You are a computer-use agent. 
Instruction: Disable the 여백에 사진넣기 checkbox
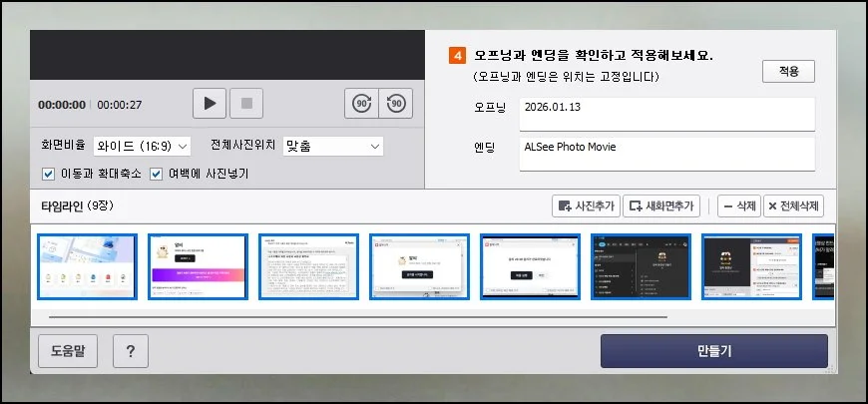tap(157, 174)
